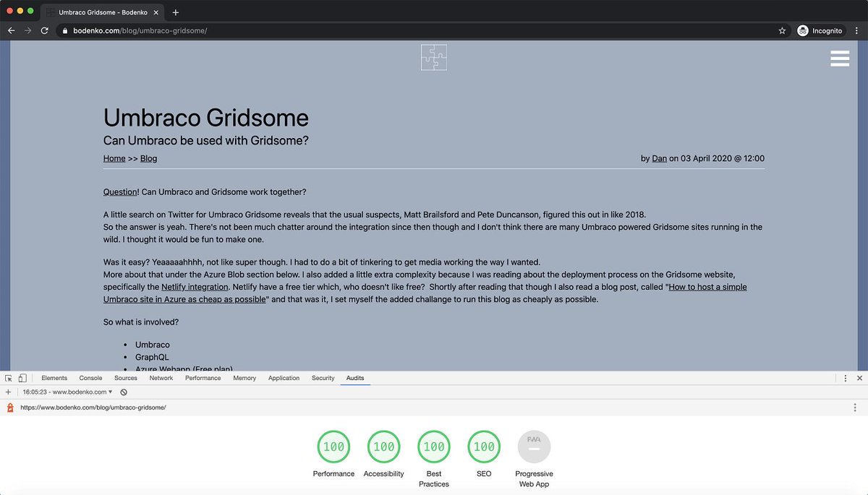View Progressive Web App badge
Image resolution: width=868 pixels, height=495 pixels.
(x=534, y=447)
